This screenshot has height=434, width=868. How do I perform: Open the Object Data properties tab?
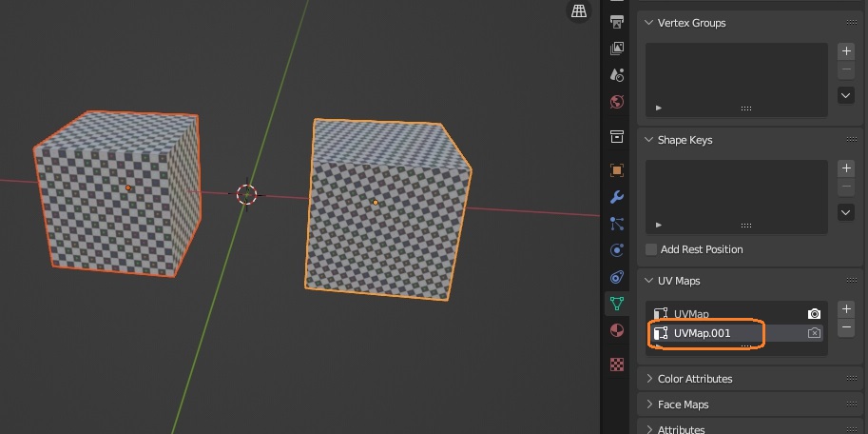[x=617, y=304]
